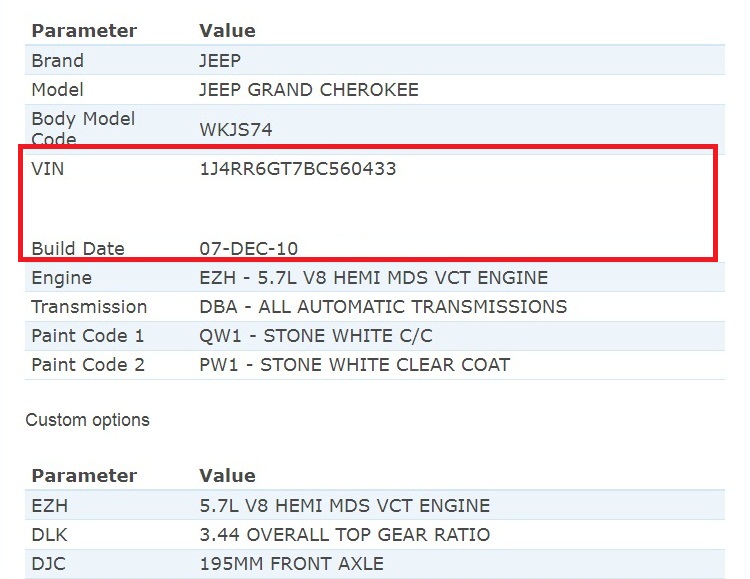The height and width of the screenshot is (579, 750).
Task: Click the 3.44 overall top gear ratio value
Action: (x=345, y=535)
